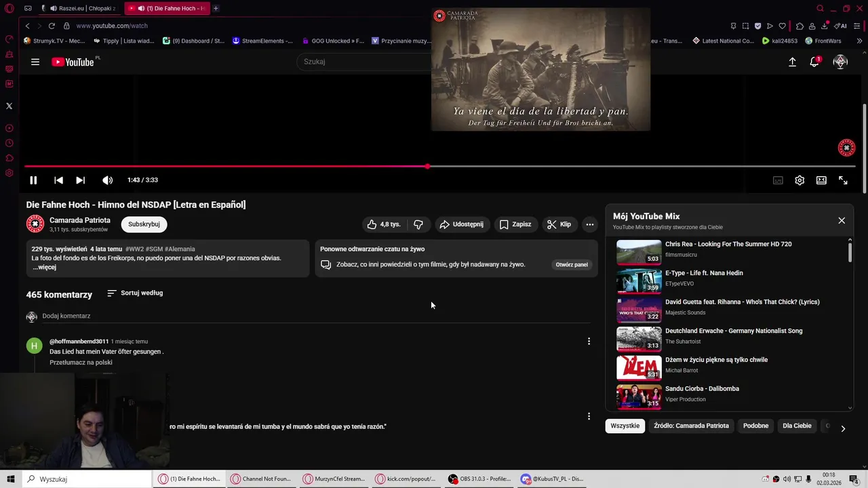868x488 pixels.
Task: Play David Guetta Who's That Chick thumbnail
Action: 639,310
